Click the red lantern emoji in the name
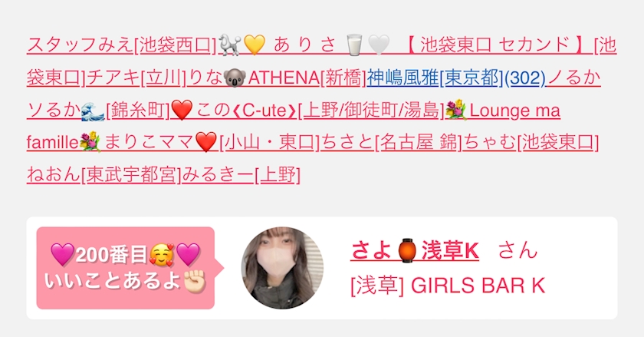644x337 pixels. 406,250
